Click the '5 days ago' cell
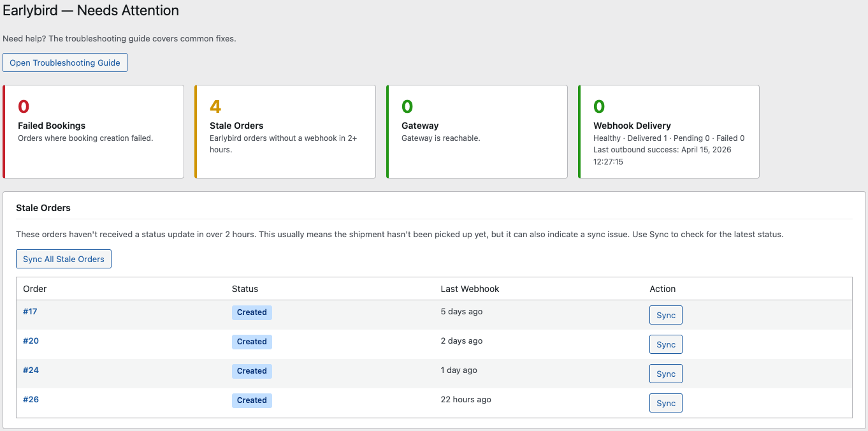Viewport: 868px width, 431px height. pos(461,312)
